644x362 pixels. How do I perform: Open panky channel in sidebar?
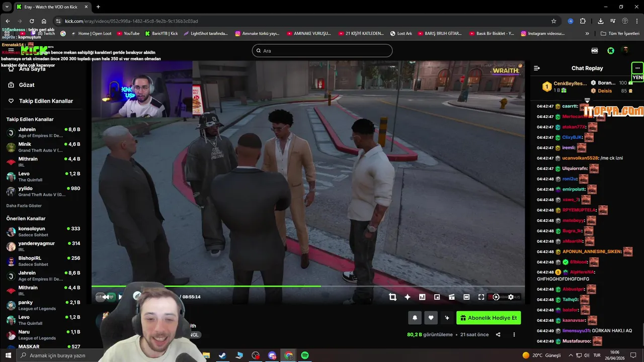click(43, 305)
